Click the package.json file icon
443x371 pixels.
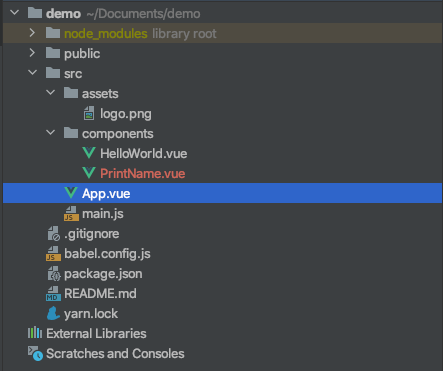[54, 274]
